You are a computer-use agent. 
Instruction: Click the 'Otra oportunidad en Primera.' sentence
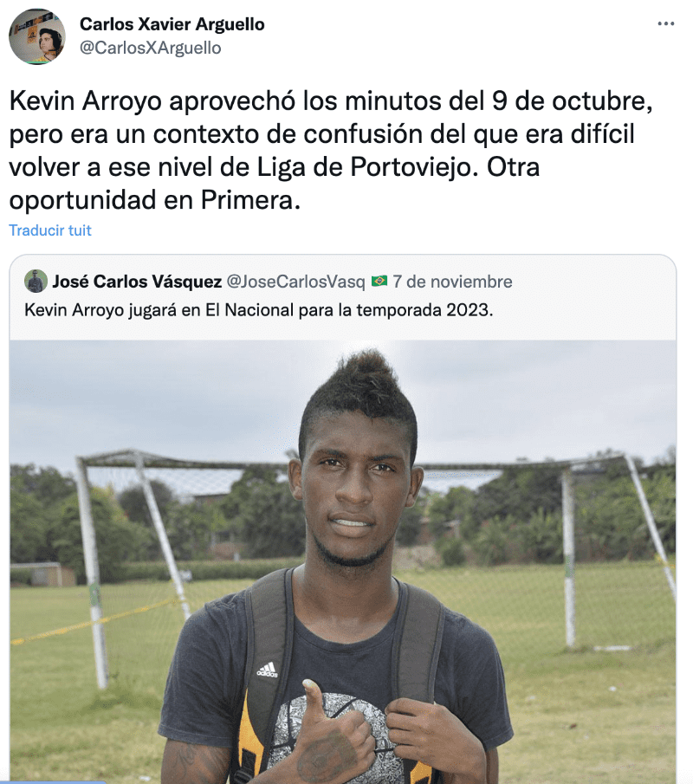[x=275, y=184]
